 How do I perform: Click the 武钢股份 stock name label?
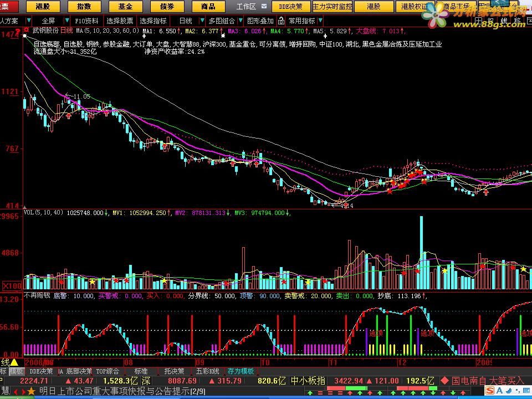[45, 30]
